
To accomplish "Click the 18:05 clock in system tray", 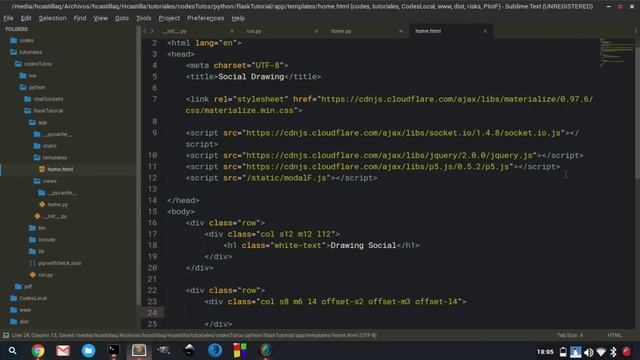I will pyautogui.click(x=545, y=352).
